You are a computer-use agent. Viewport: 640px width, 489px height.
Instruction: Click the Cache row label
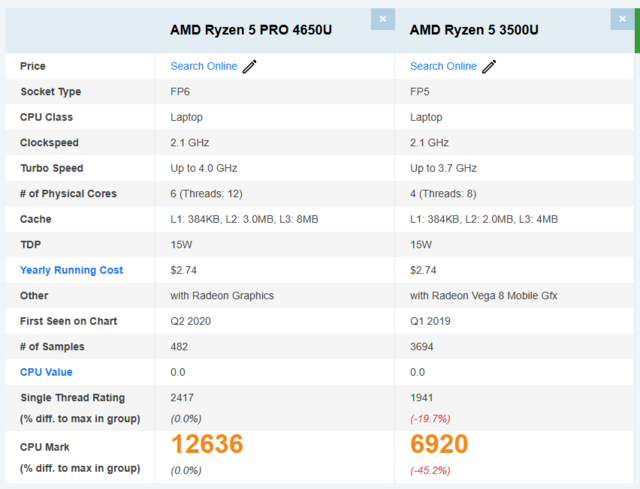point(36,219)
